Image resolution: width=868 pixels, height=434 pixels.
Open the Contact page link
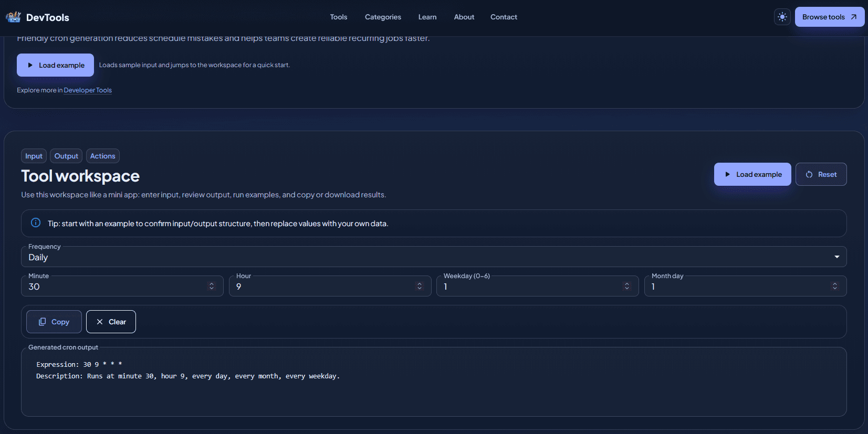pos(503,17)
